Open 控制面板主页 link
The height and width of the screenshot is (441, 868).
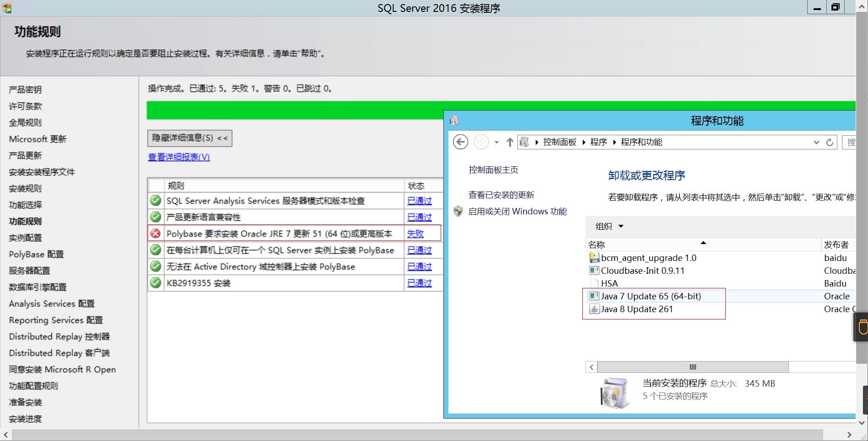[x=493, y=170]
